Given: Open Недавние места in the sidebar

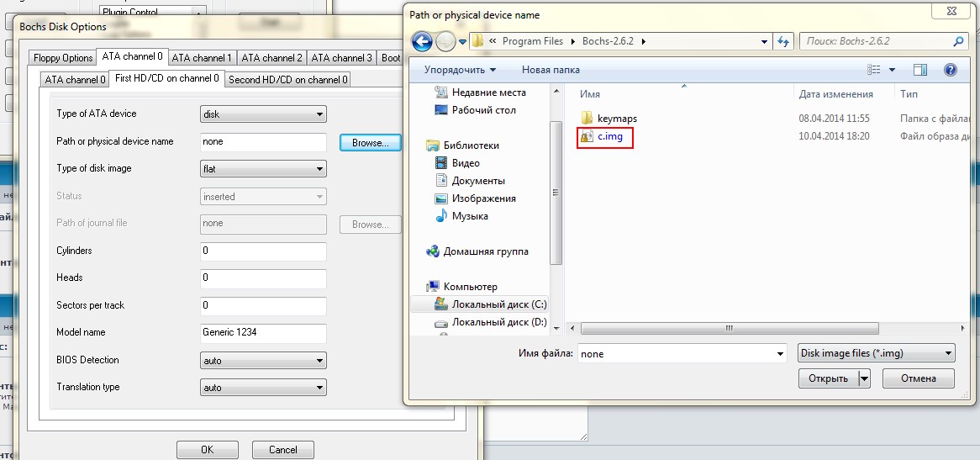Looking at the screenshot, I should click(488, 93).
